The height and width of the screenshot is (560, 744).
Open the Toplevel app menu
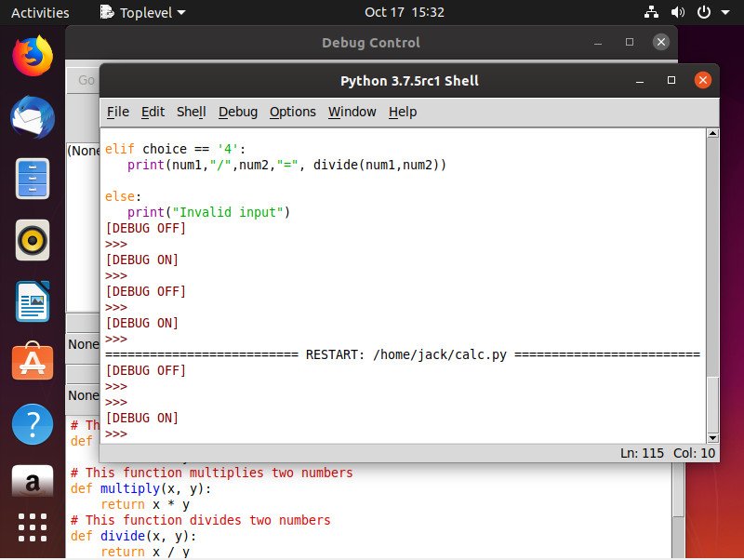pos(143,12)
